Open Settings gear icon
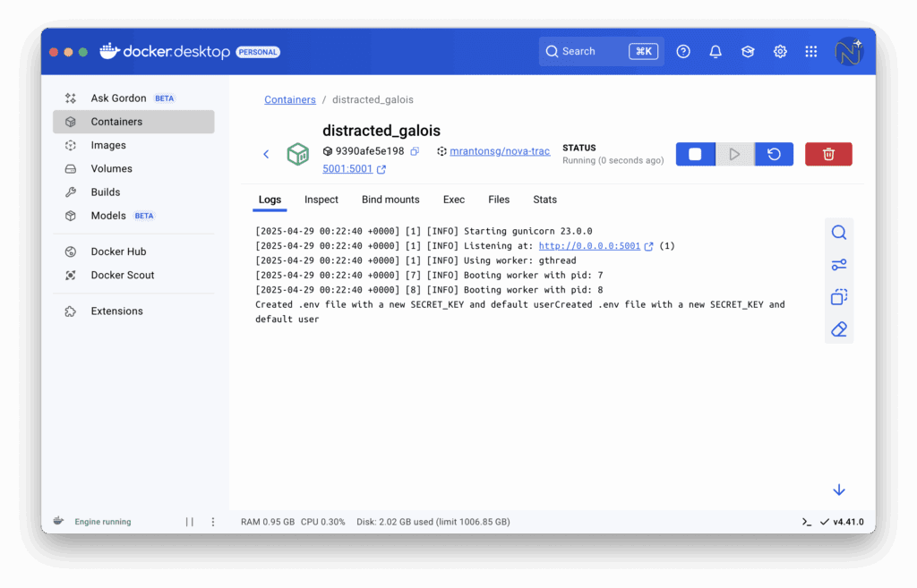 pyautogui.click(x=780, y=51)
